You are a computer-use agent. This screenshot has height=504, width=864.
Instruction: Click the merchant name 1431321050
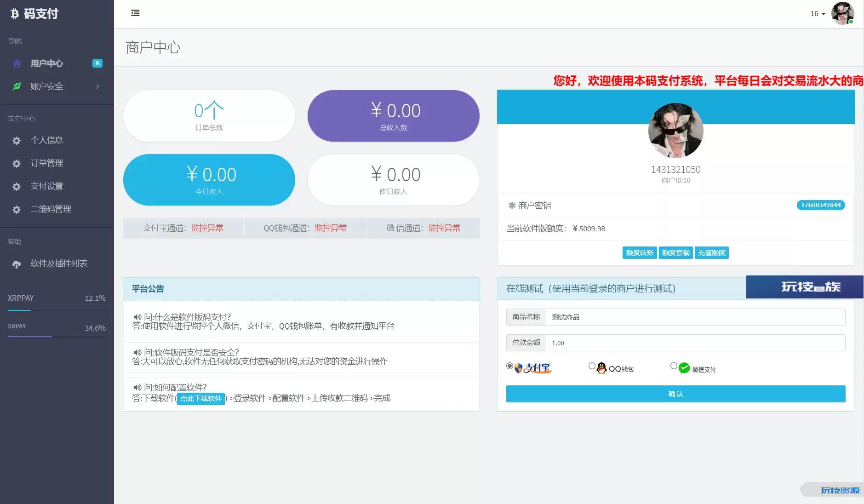(675, 170)
